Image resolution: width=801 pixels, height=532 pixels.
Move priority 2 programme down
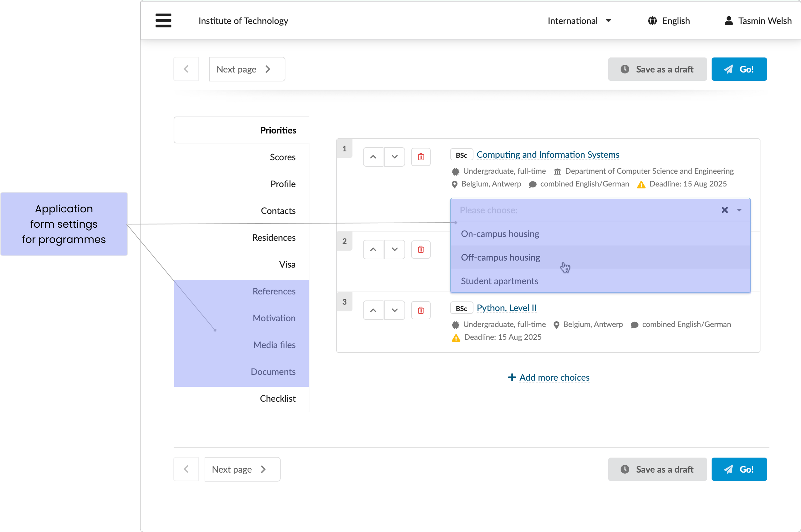[394, 249]
